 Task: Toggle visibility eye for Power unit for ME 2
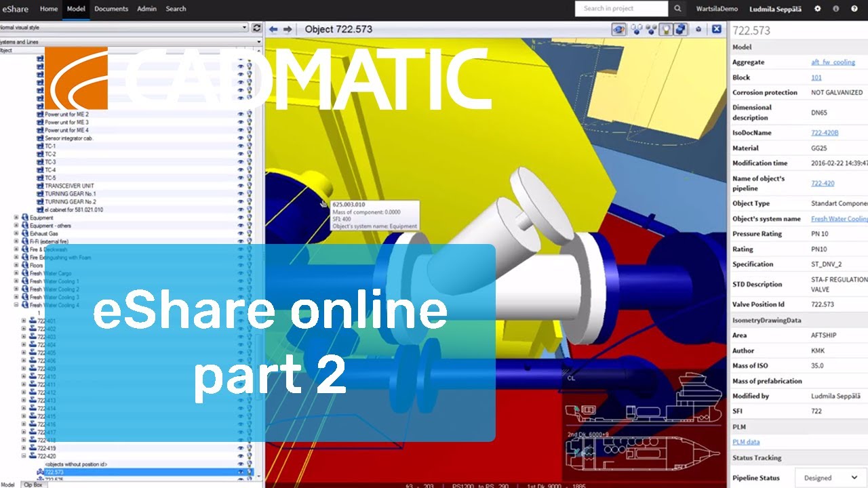241,115
